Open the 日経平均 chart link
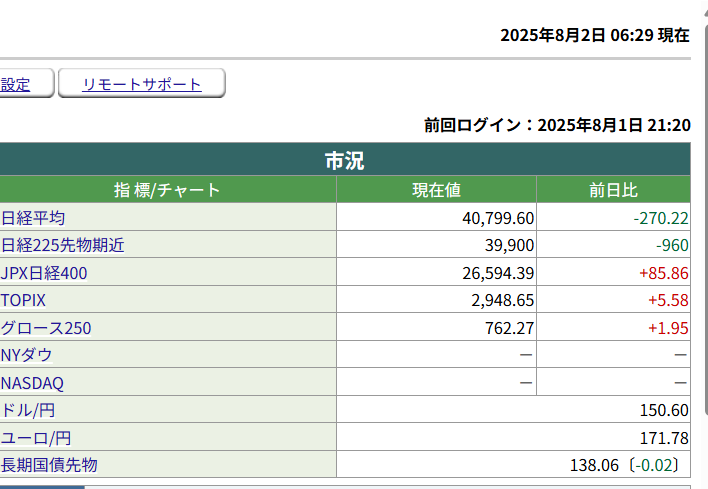708x489 pixels. tap(33, 218)
